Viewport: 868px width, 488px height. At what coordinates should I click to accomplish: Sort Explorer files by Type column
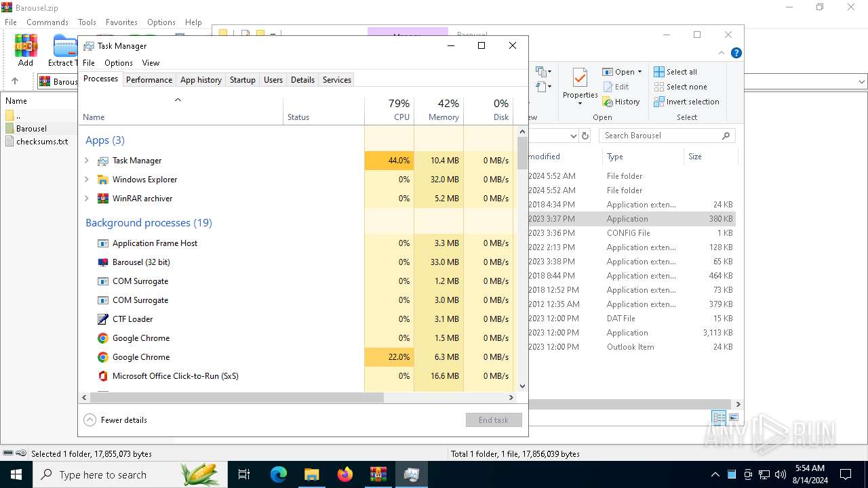(x=643, y=157)
